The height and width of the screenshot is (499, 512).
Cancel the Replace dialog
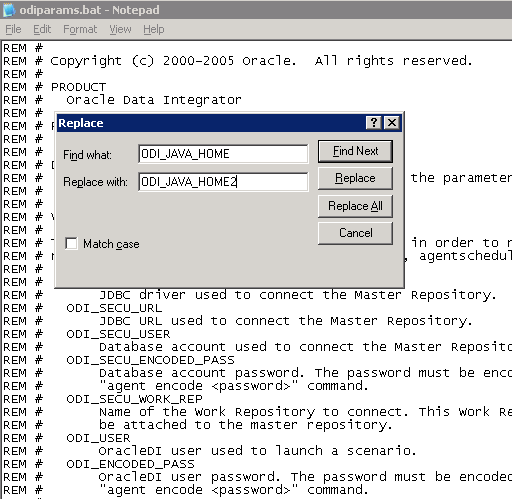coord(355,233)
